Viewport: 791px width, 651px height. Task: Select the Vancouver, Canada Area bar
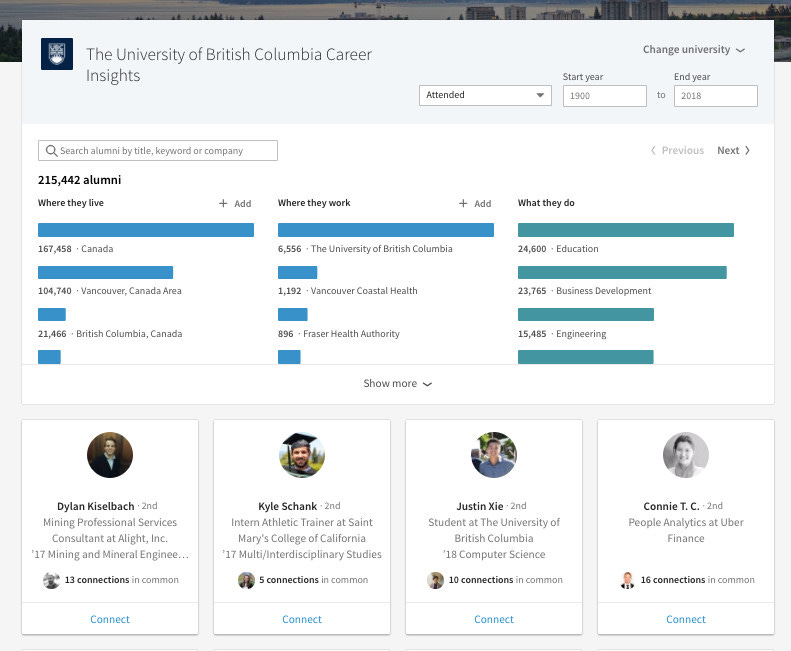105,273
